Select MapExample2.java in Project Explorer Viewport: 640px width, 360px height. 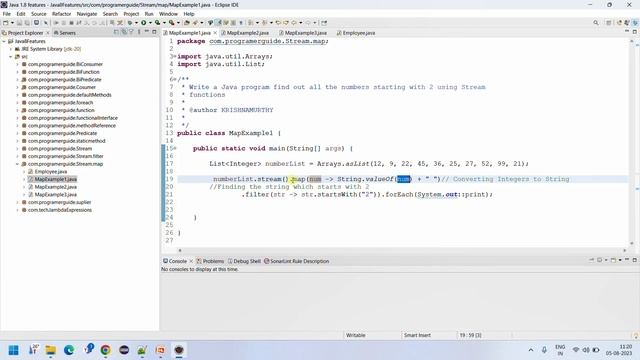[x=56, y=187]
